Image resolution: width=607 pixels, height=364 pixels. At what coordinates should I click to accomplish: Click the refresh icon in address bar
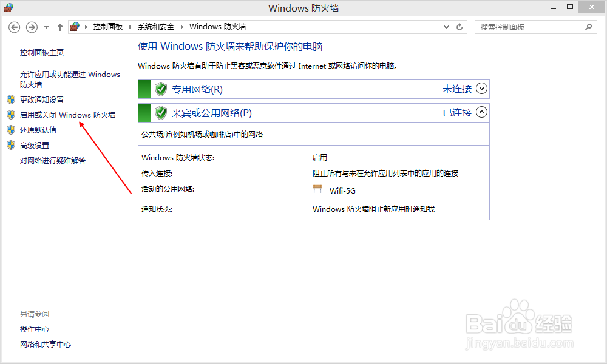click(x=459, y=27)
